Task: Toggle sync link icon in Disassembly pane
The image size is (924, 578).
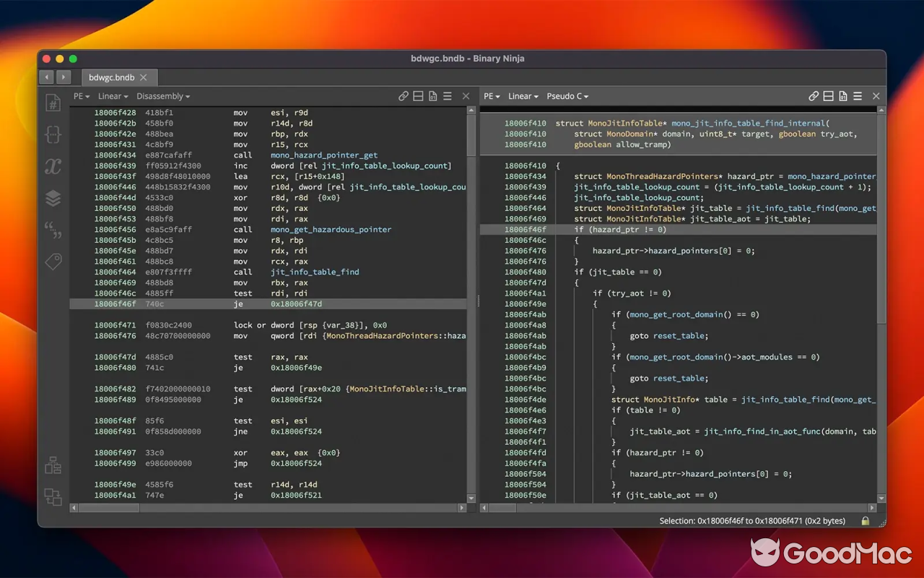Action: pyautogui.click(x=404, y=96)
